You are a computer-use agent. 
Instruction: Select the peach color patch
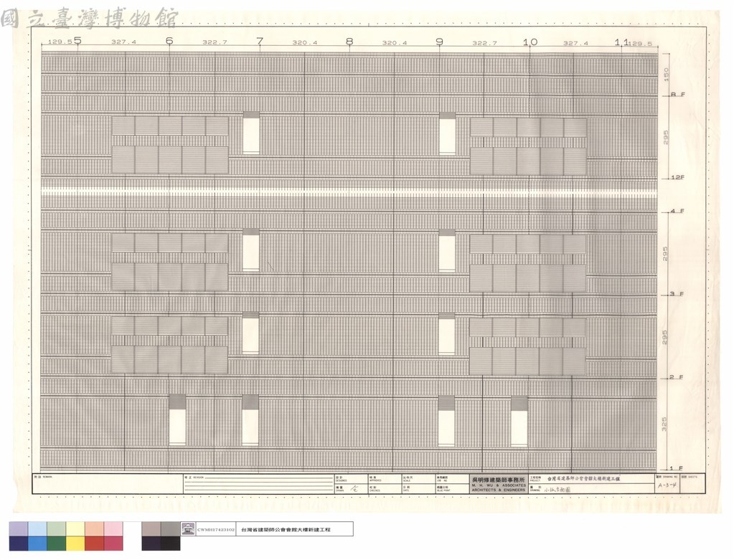[94, 529]
